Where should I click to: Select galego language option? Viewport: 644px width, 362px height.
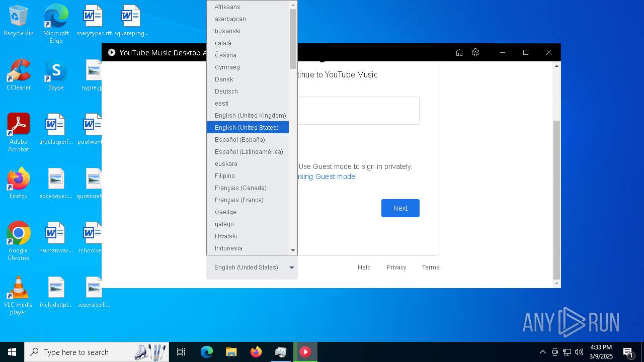248,224
